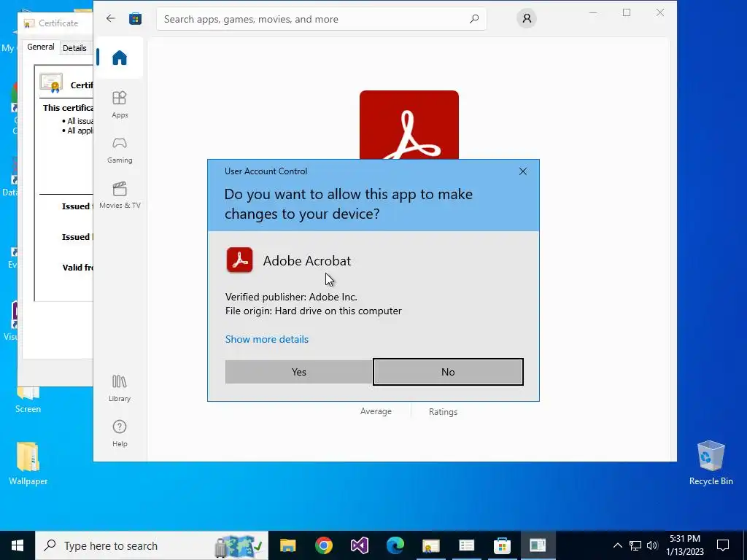Open Microsoft Store taskbar icon
This screenshot has width=747, height=560.
502,545
